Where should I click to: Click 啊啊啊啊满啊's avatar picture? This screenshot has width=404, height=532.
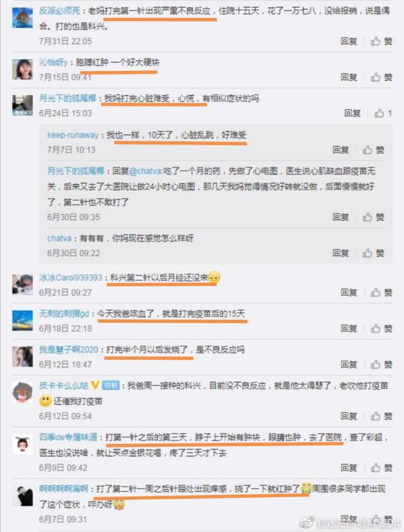point(22,495)
